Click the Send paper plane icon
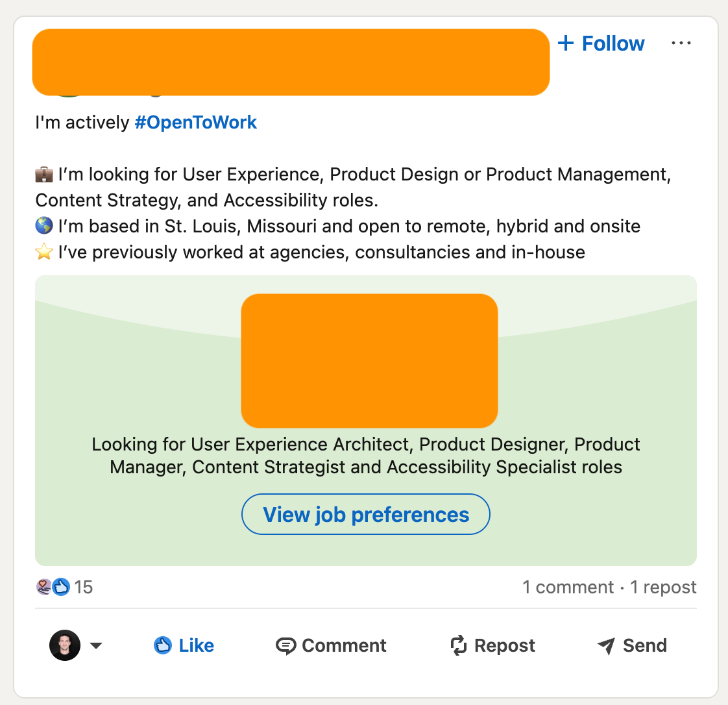 pos(606,646)
